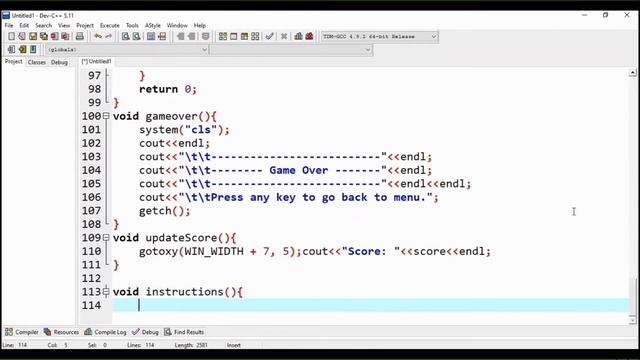
Task: Click the editor scrollbar up arrow
Action: 633,73
